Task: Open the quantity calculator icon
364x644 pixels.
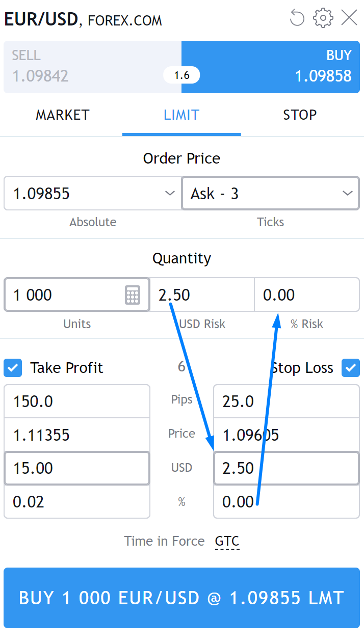Action: coord(133,295)
